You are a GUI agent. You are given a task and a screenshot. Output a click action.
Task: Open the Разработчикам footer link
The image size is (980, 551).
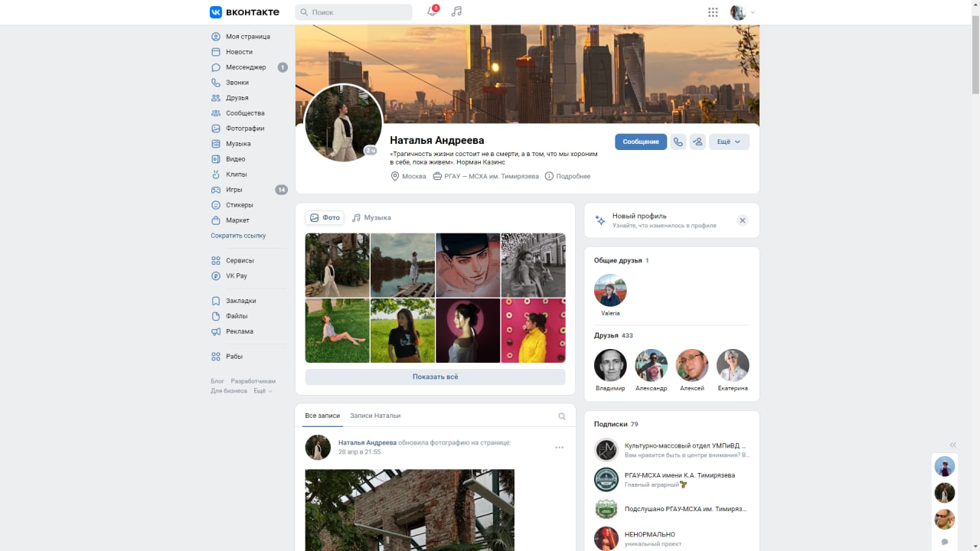tap(253, 381)
